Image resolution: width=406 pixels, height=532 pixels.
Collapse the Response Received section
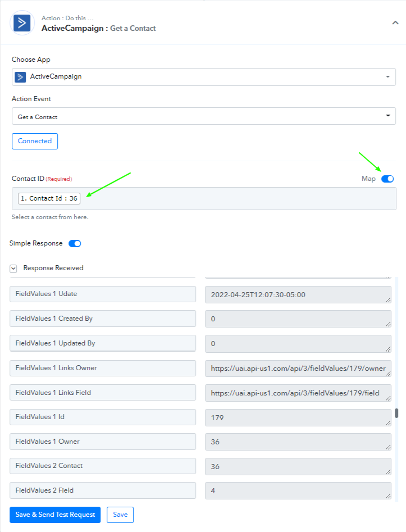(x=13, y=269)
